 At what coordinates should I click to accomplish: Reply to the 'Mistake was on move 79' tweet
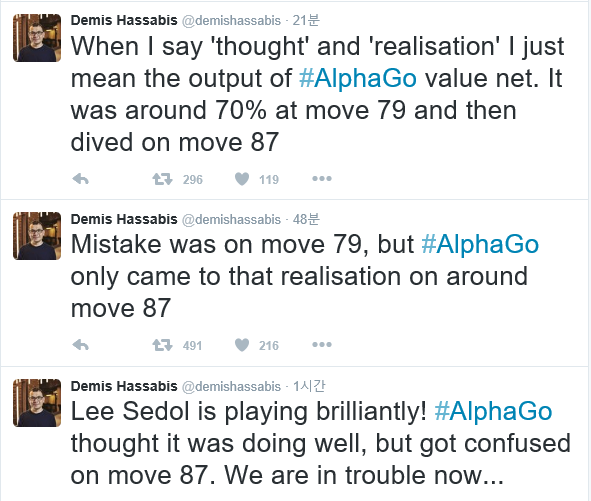(80, 345)
